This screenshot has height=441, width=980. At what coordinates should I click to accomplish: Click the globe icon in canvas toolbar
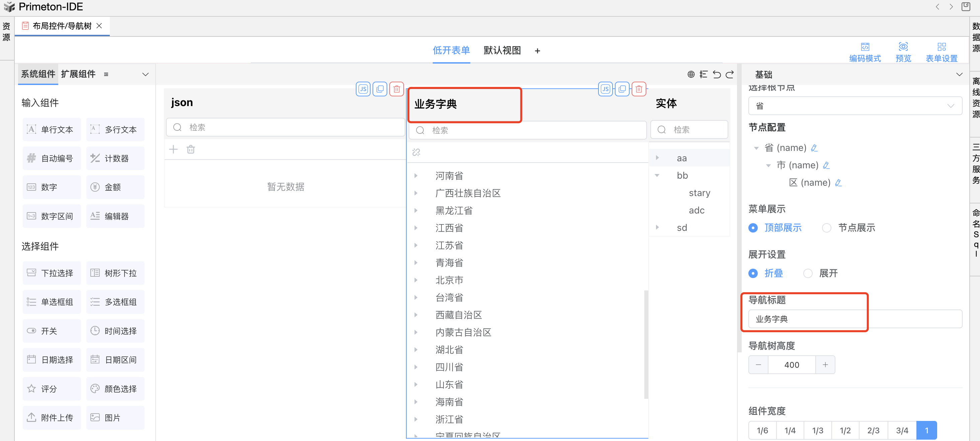pos(691,75)
